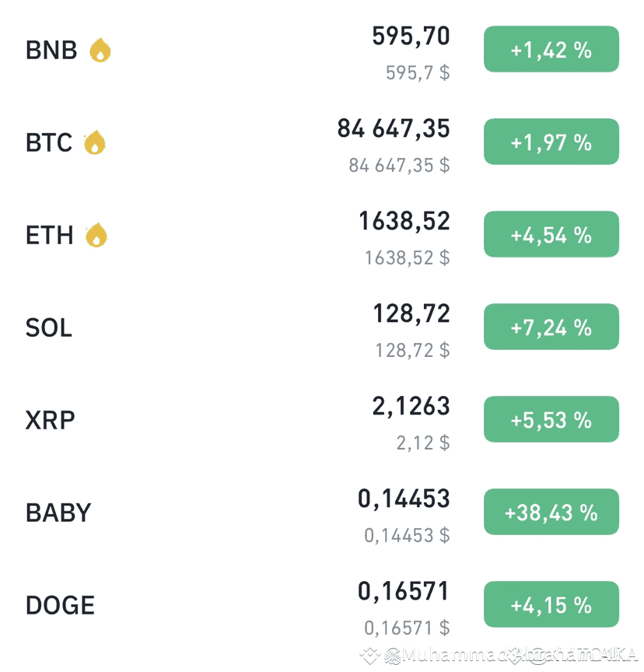Click the BTC price 84 647,35
Screen dimensions: 644x672
[x=394, y=128]
